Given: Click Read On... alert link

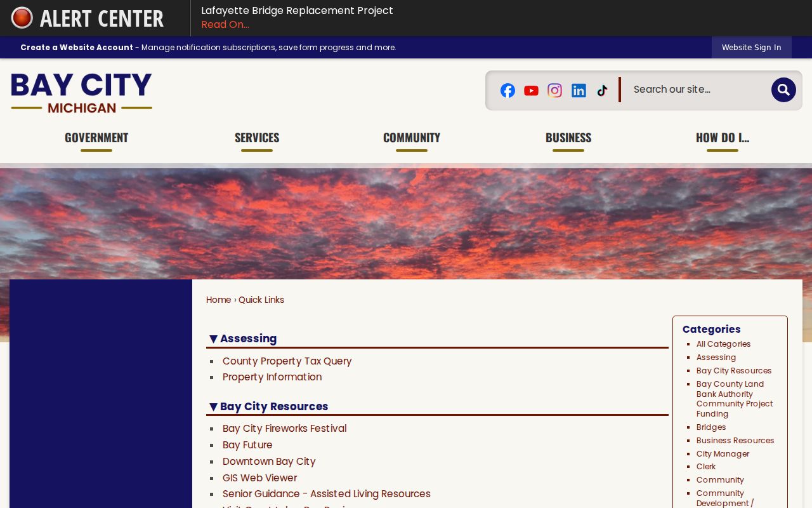Looking at the screenshot, I should (225, 25).
